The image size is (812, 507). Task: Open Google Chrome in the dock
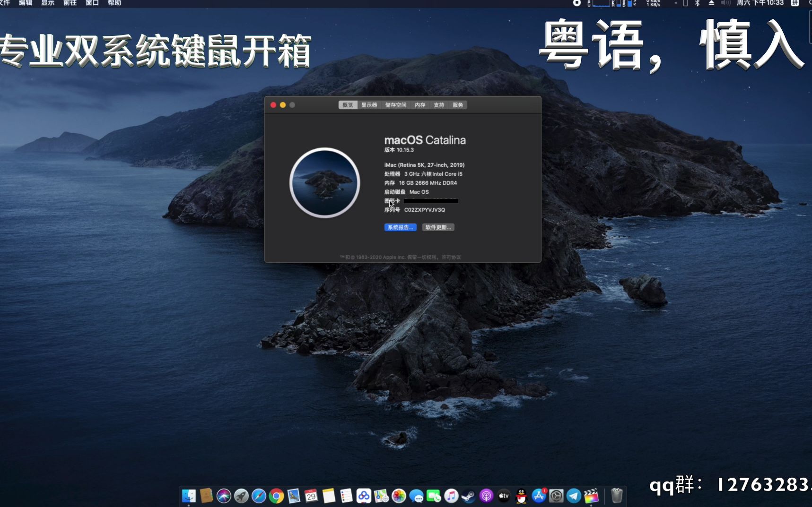click(x=276, y=496)
